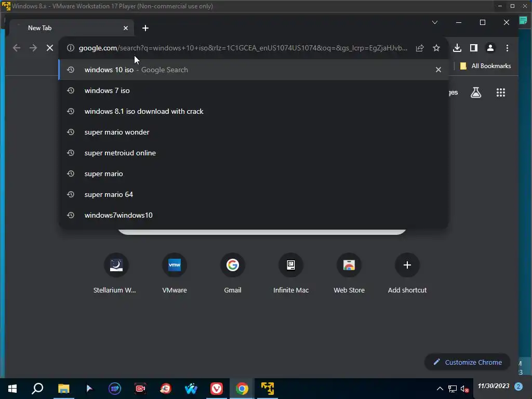Select 'super metroiud online' suggestion
This screenshot has height=399, width=532.
(x=254, y=153)
